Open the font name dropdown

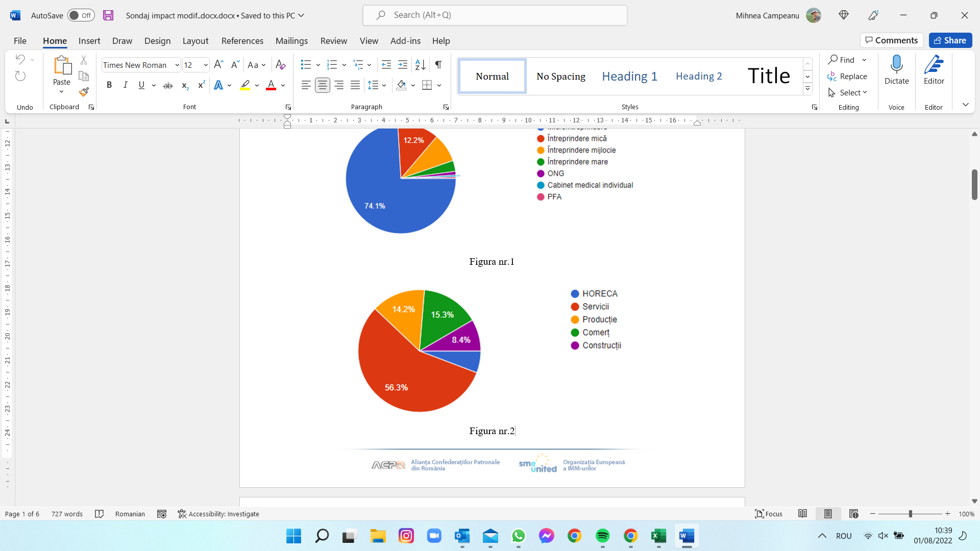tap(177, 65)
